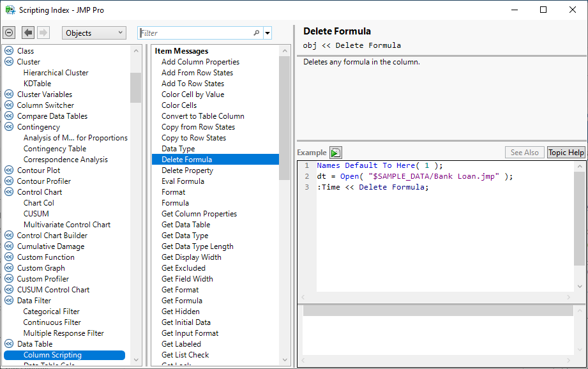The image size is (588, 369).
Task: Select the Eval Formula message
Action: [x=183, y=181]
